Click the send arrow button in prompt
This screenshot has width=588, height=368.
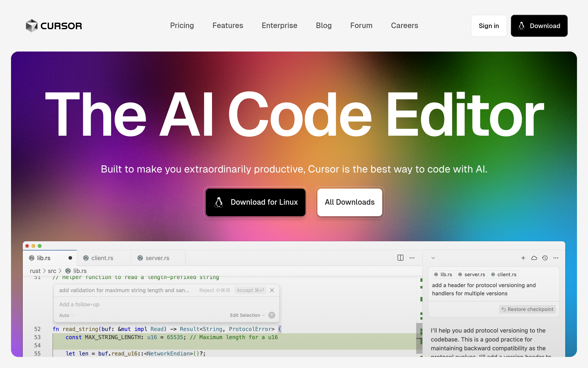click(x=272, y=315)
